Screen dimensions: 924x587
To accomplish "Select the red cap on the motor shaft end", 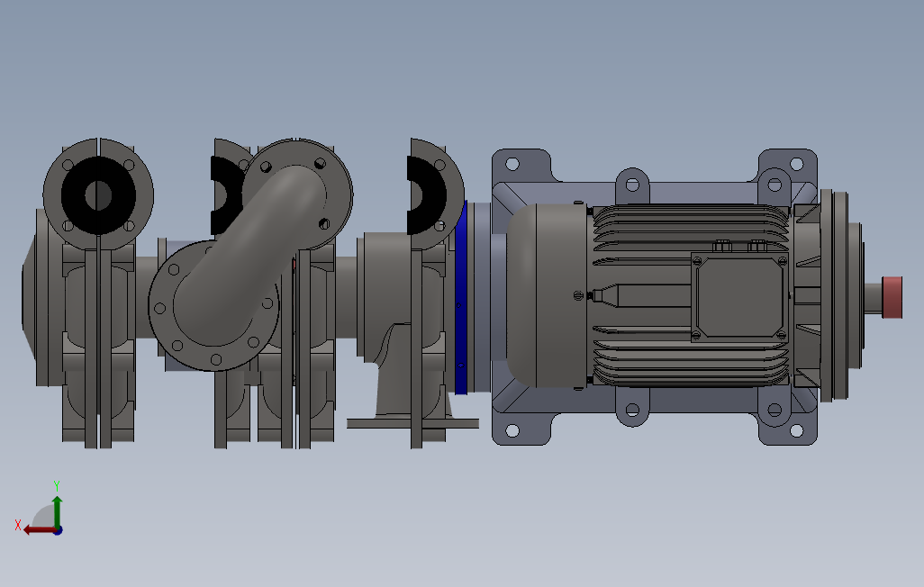I will (x=892, y=297).
